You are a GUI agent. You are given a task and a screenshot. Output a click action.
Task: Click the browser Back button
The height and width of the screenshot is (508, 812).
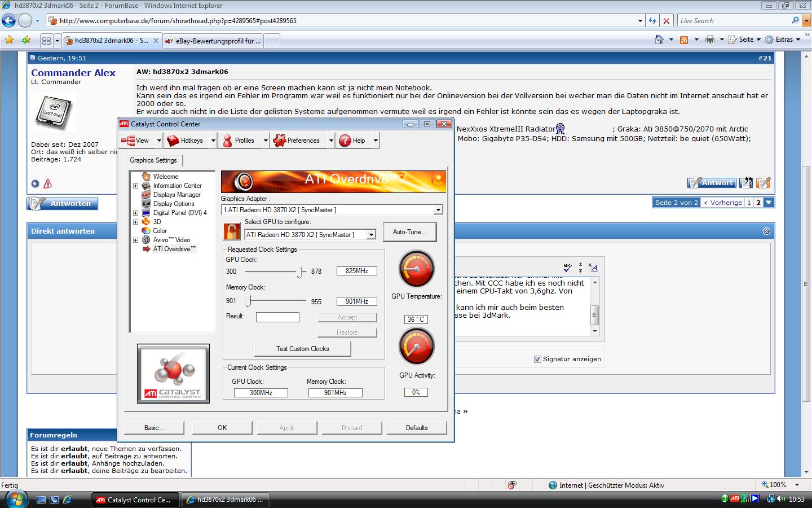(x=8, y=21)
